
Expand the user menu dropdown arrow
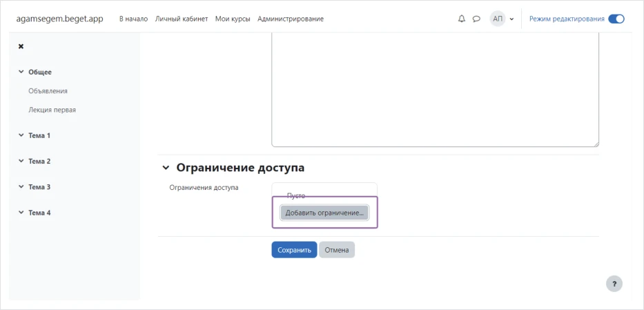point(511,19)
